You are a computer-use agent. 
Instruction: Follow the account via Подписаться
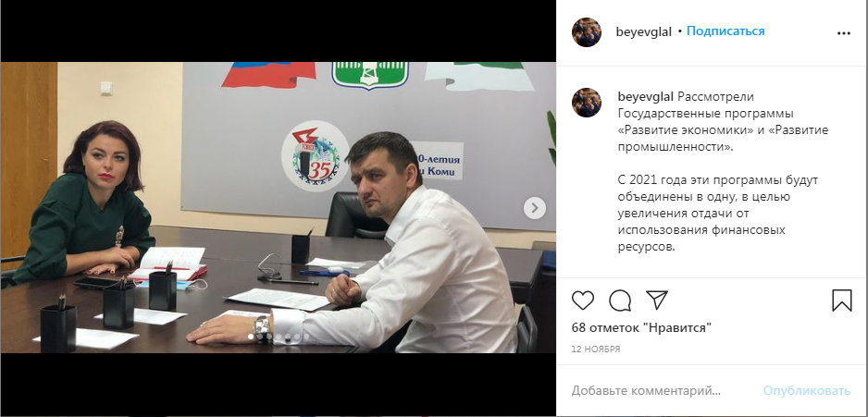725,31
